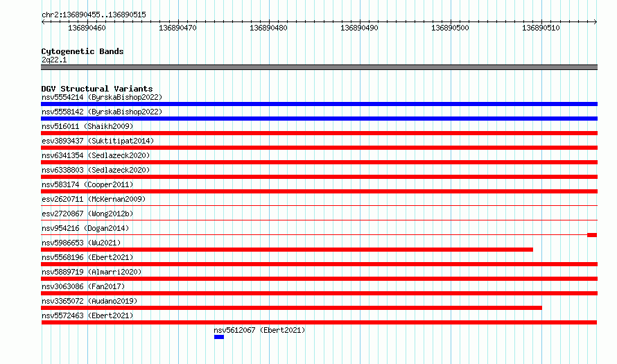This screenshot has width=617, height=364.
Task: Open the nsv516011 (Shaikh2009) variant label
Action: click(x=87, y=126)
